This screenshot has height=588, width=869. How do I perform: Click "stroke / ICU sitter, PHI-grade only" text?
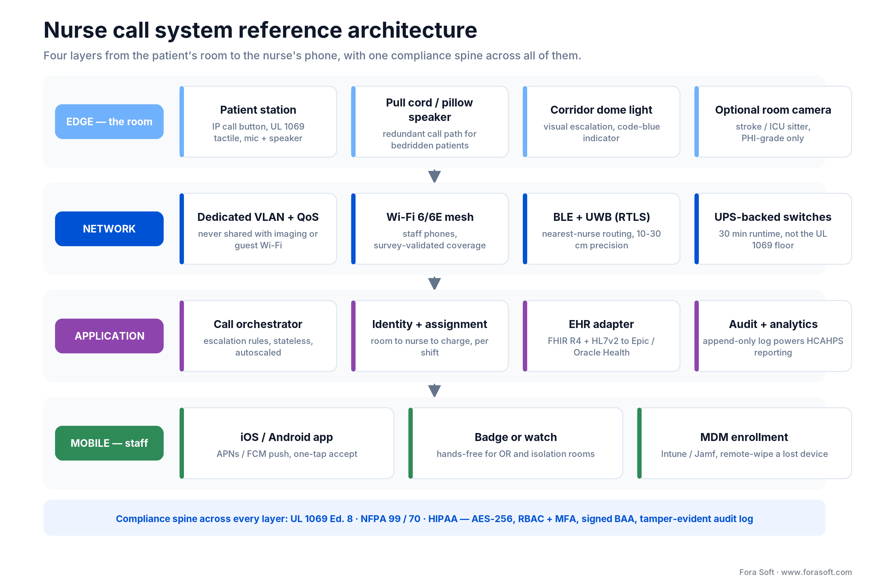pos(773,132)
